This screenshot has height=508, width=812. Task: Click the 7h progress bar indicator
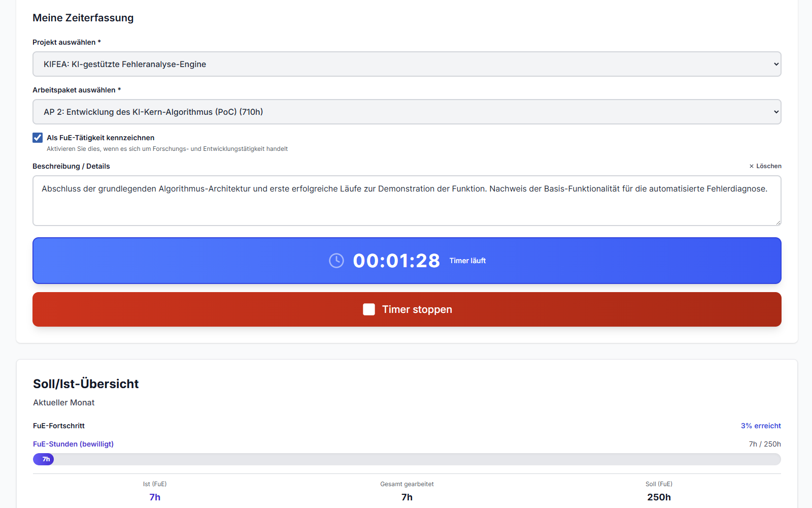pyautogui.click(x=44, y=459)
